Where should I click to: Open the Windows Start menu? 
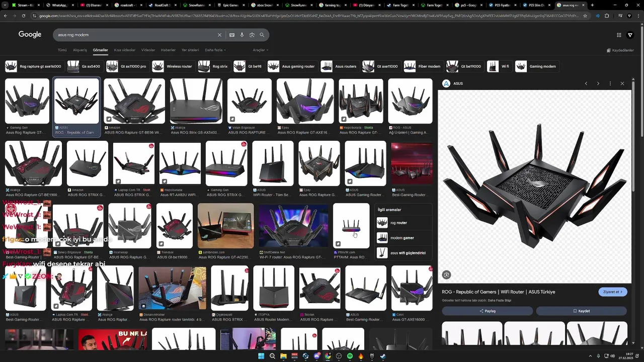pyautogui.click(x=261, y=356)
